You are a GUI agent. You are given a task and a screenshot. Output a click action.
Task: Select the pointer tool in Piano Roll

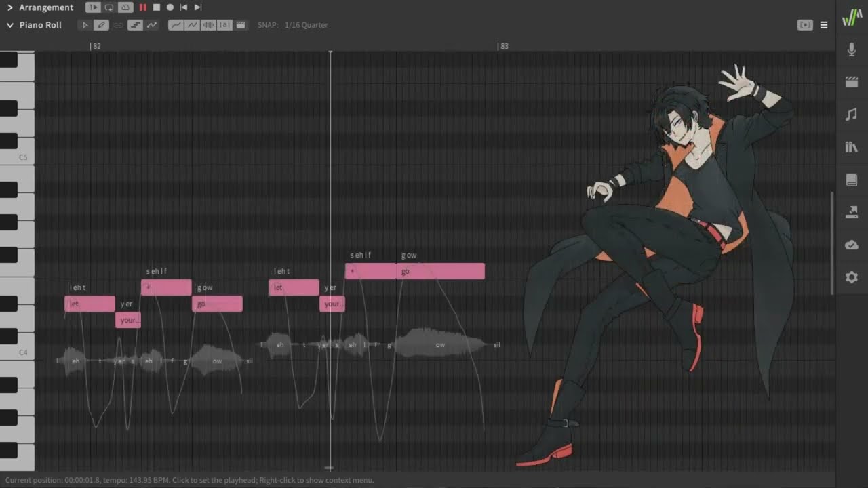click(85, 25)
